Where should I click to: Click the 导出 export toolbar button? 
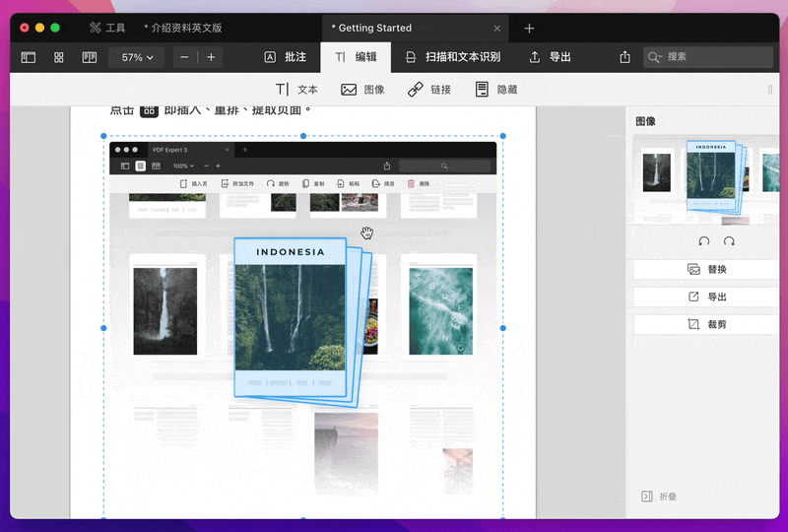point(550,57)
